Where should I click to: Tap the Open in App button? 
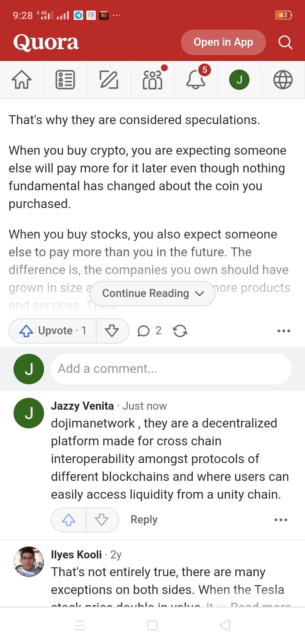223,42
